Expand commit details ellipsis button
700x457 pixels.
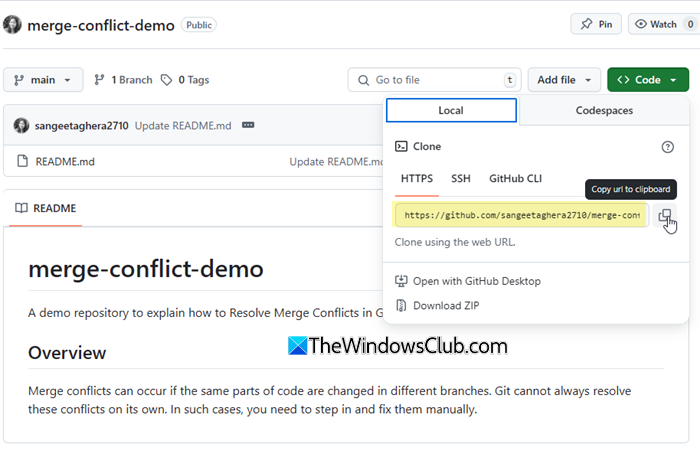click(x=248, y=125)
